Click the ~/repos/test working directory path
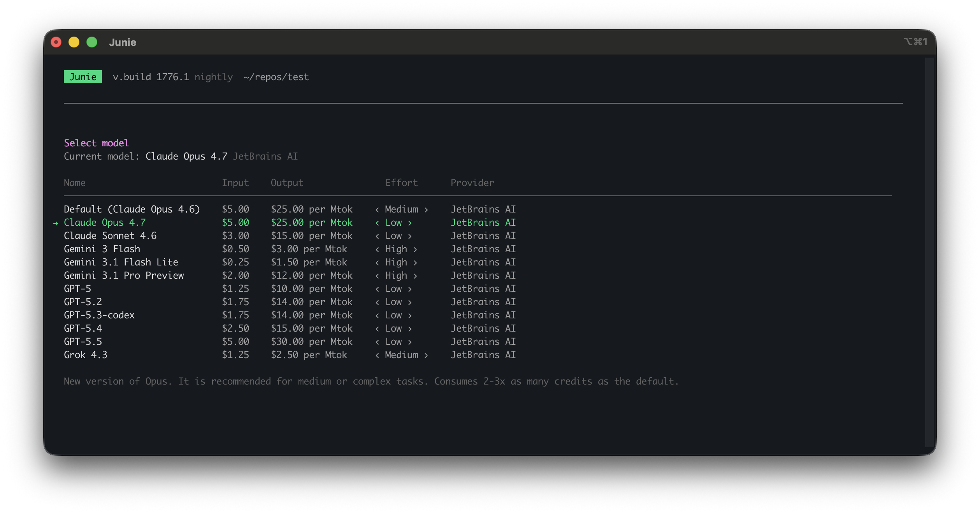980x513 pixels. 276,77
